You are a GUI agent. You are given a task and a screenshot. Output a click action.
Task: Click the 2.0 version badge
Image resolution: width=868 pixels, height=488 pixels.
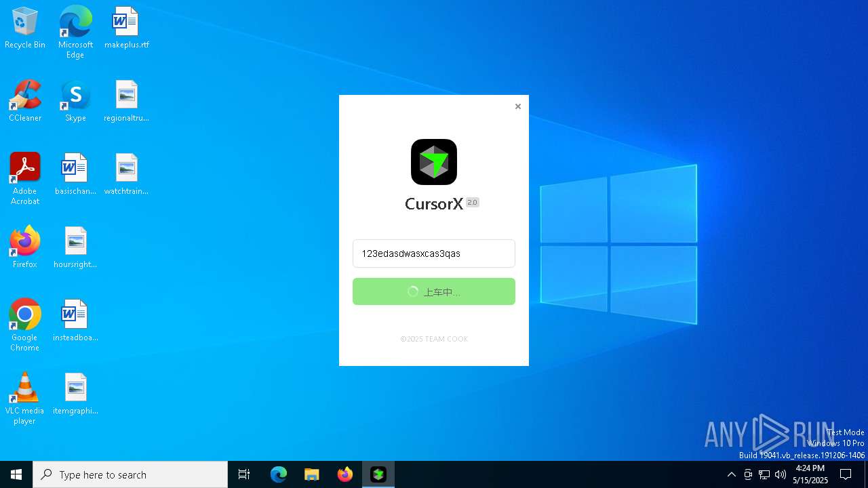(473, 202)
